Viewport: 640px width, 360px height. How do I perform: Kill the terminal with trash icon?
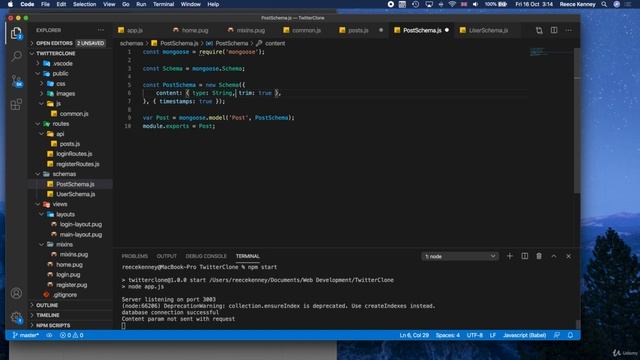coord(539,256)
